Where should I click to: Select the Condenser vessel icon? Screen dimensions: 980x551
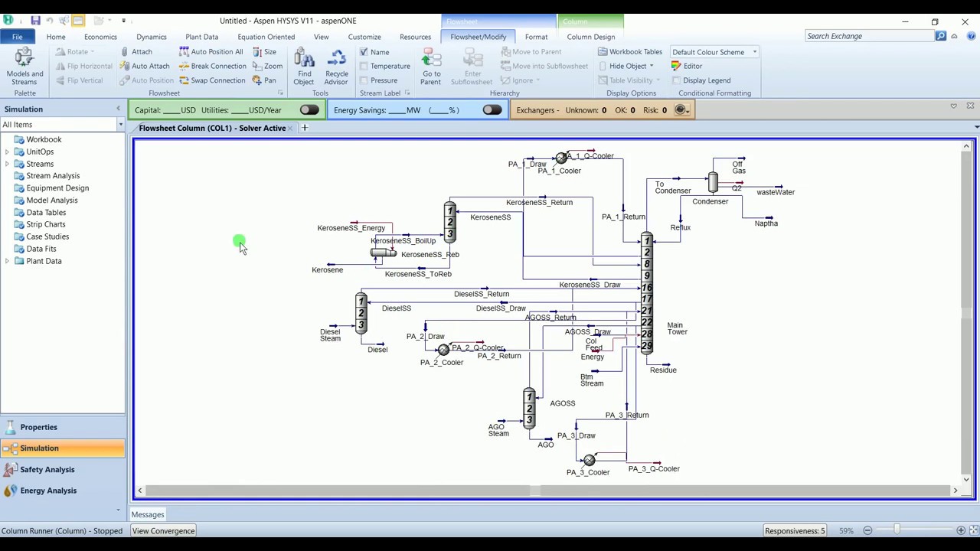[x=713, y=182]
